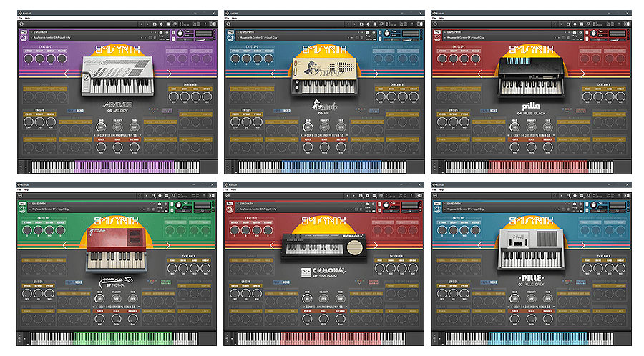
Task: Click envelope Attack knob in Melody window
Action: 29,59
